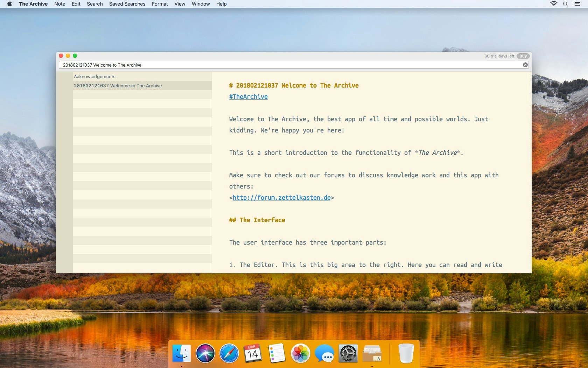The width and height of the screenshot is (588, 368).
Task: Click the #TheArchive tag link
Action: (x=248, y=97)
